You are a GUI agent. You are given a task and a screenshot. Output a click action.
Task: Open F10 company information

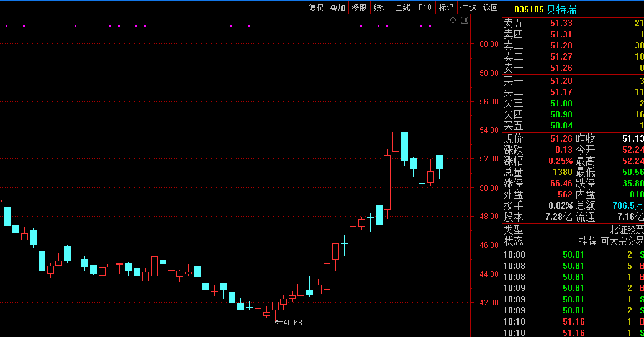tap(425, 7)
